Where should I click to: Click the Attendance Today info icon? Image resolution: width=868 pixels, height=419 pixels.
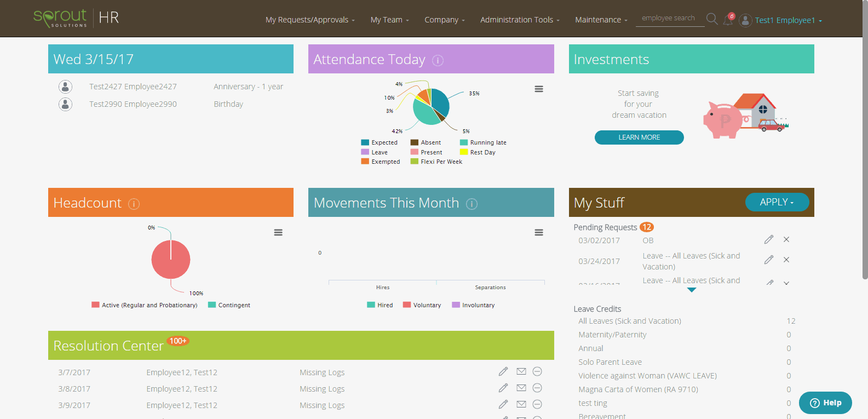click(438, 60)
